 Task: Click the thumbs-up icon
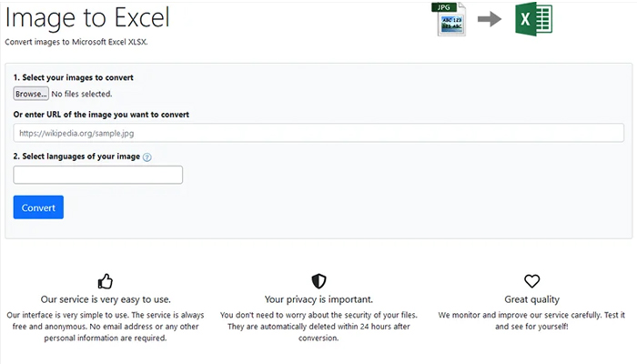tap(106, 280)
